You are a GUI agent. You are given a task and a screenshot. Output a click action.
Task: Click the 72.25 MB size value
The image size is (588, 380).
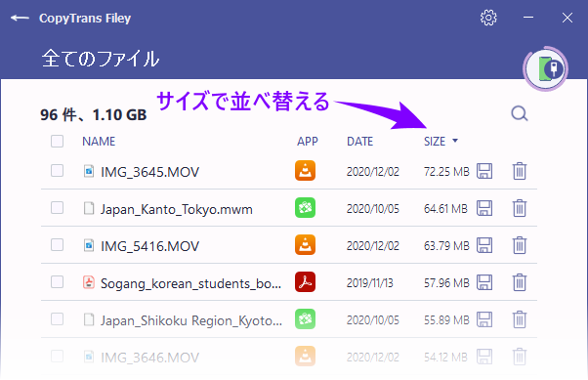point(446,172)
